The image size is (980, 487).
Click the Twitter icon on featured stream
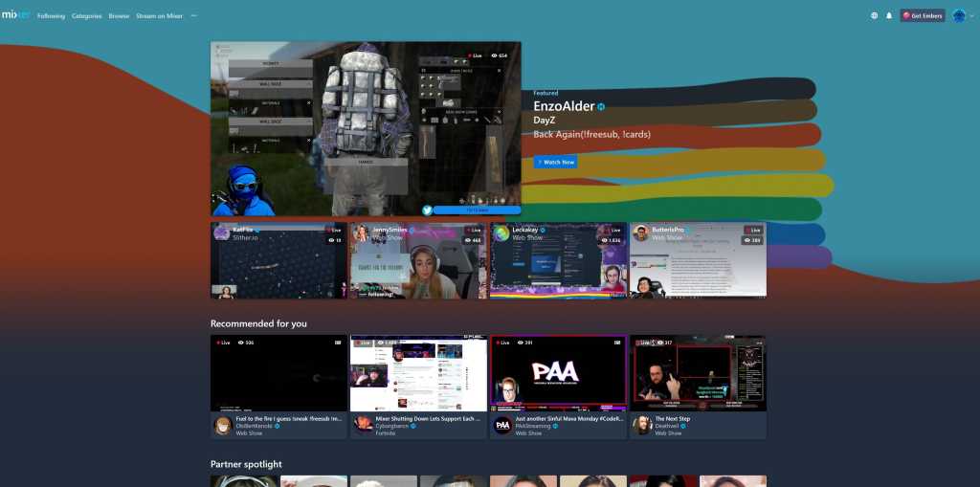pos(427,210)
